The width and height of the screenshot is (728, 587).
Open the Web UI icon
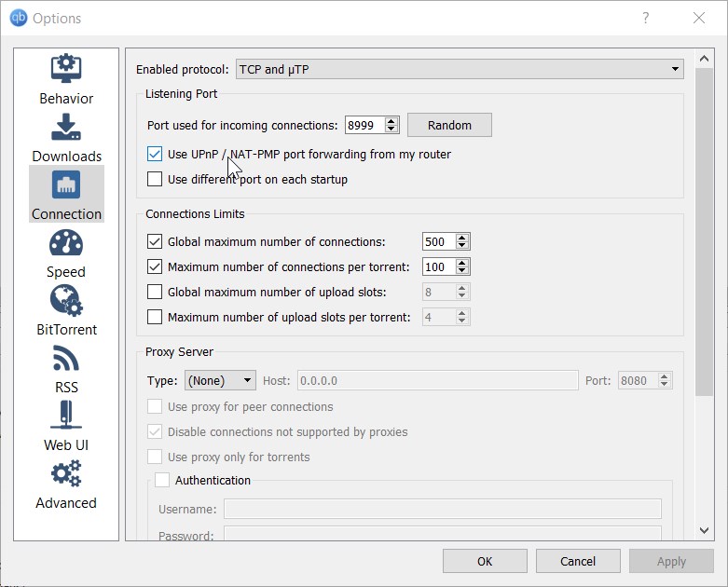66,415
